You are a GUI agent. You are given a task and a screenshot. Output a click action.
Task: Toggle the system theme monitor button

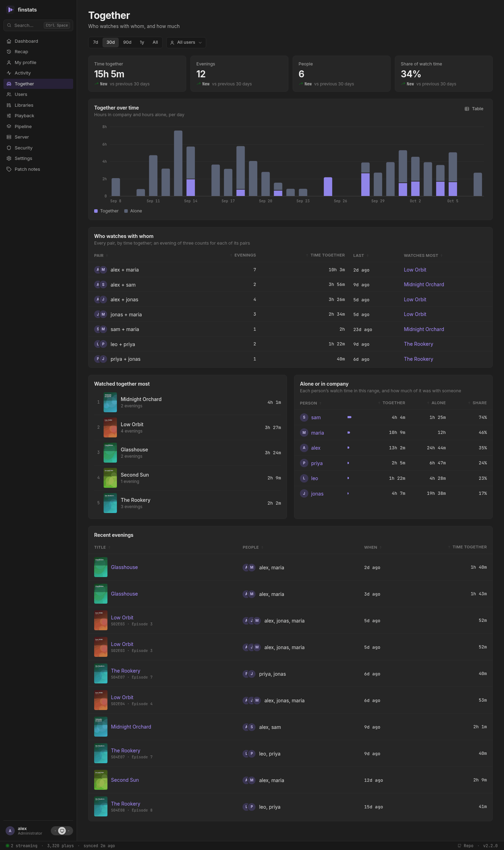point(62,831)
